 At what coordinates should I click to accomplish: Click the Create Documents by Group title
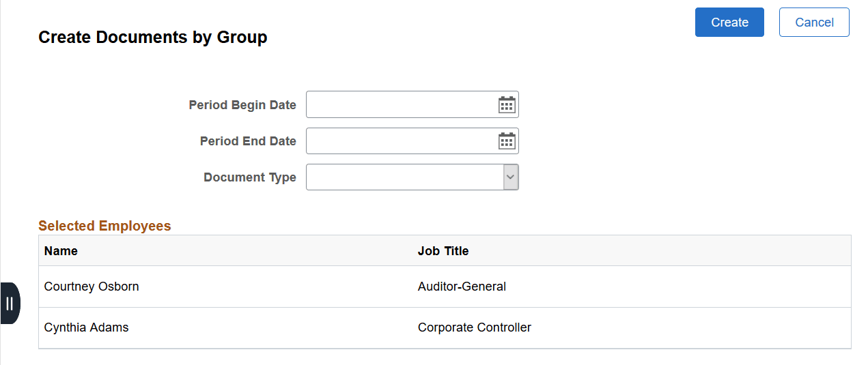point(153,38)
